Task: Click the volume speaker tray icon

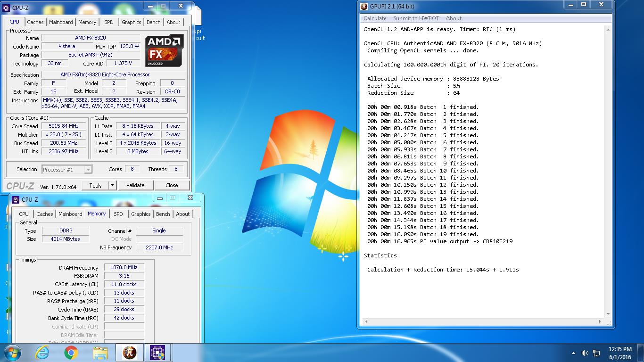Action: point(585,353)
